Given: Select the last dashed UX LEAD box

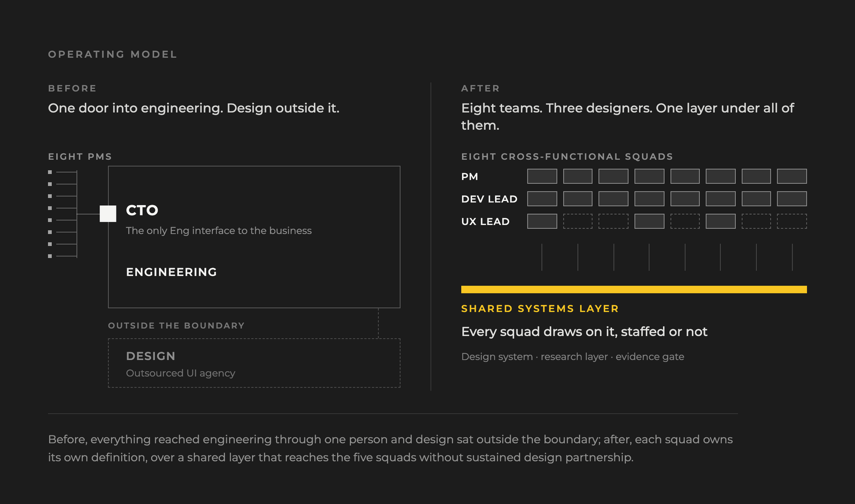Looking at the screenshot, I should click(x=791, y=221).
